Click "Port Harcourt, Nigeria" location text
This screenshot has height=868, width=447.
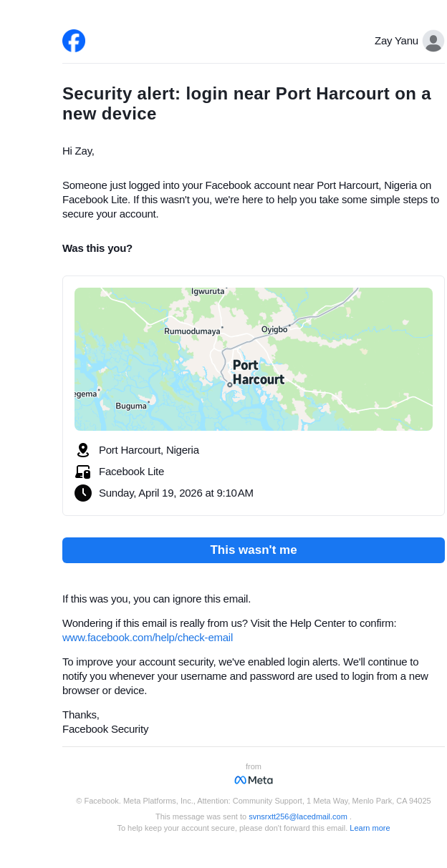[x=149, y=450]
